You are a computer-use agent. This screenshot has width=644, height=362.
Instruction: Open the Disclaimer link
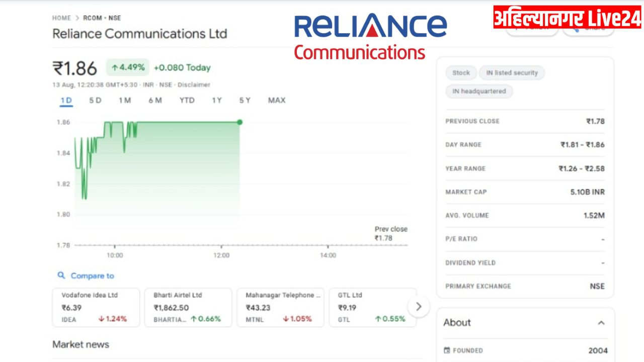(x=194, y=85)
